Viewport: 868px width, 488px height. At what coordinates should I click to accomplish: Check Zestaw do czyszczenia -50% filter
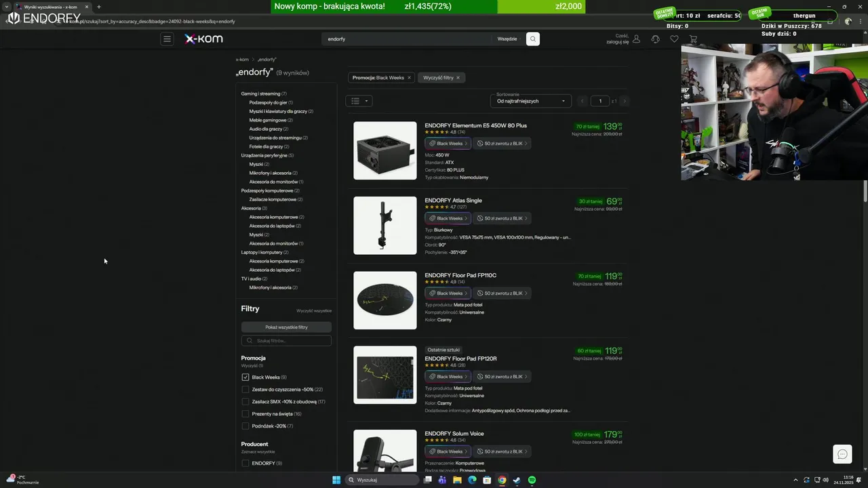(245, 389)
